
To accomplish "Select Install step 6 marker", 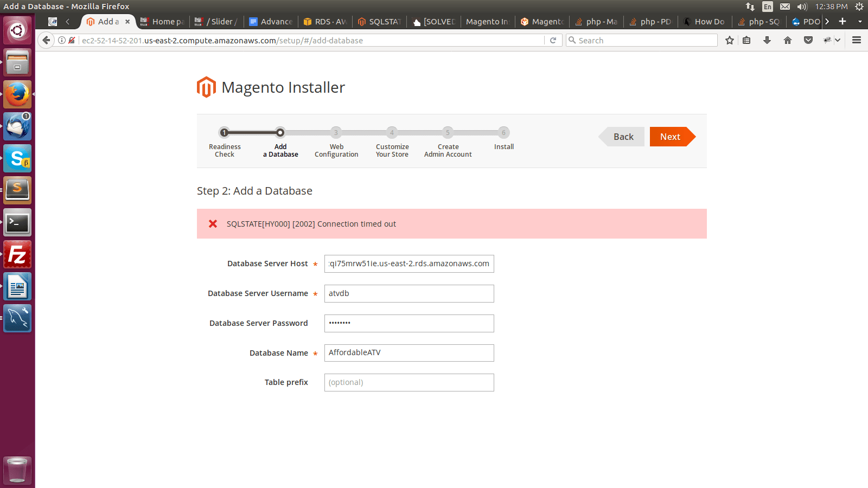I will [x=503, y=132].
